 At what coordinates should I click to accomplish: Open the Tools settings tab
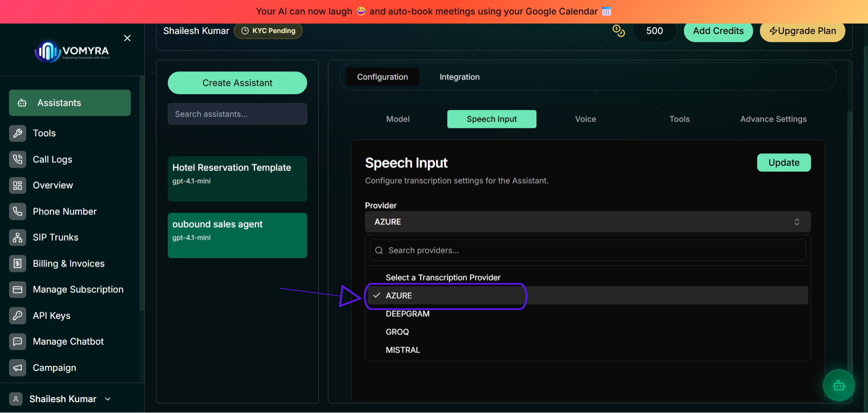[x=679, y=119]
